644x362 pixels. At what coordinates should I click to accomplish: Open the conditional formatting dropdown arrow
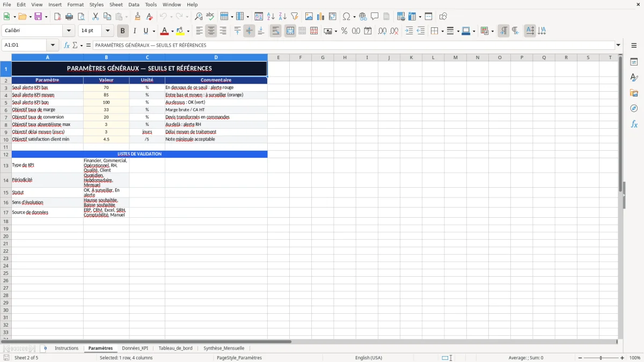[492, 31]
